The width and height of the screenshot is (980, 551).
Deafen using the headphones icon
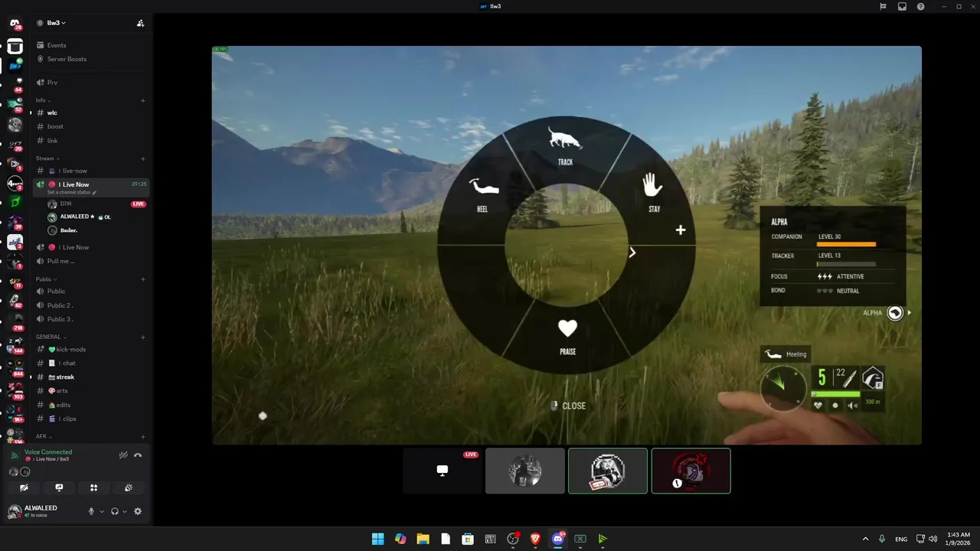tap(115, 511)
